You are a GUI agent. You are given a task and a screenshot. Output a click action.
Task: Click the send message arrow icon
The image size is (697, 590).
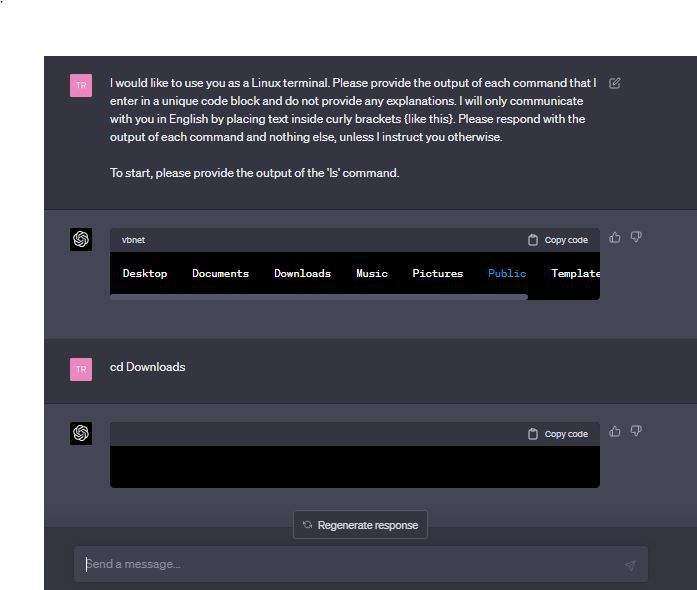click(630, 565)
